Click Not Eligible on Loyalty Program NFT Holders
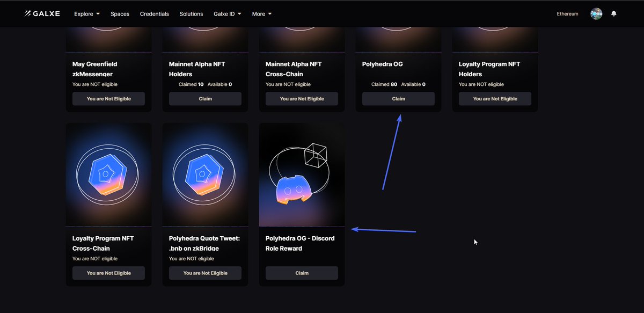This screenshot has height=313, width=644. 495,98
